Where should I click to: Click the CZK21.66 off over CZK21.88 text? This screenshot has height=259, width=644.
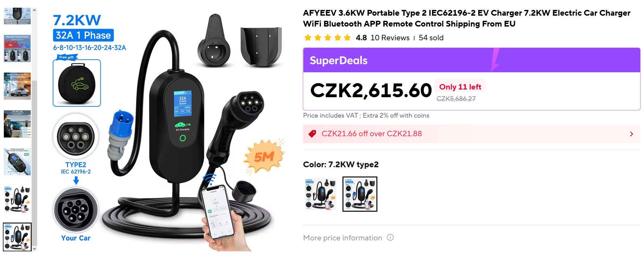372,134
